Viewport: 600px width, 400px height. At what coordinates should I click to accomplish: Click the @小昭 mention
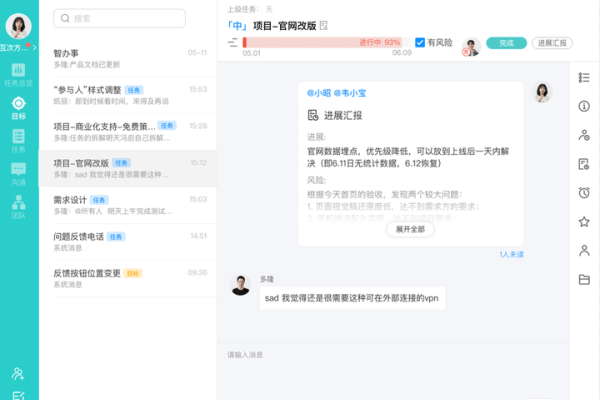[x=319, y=93]
